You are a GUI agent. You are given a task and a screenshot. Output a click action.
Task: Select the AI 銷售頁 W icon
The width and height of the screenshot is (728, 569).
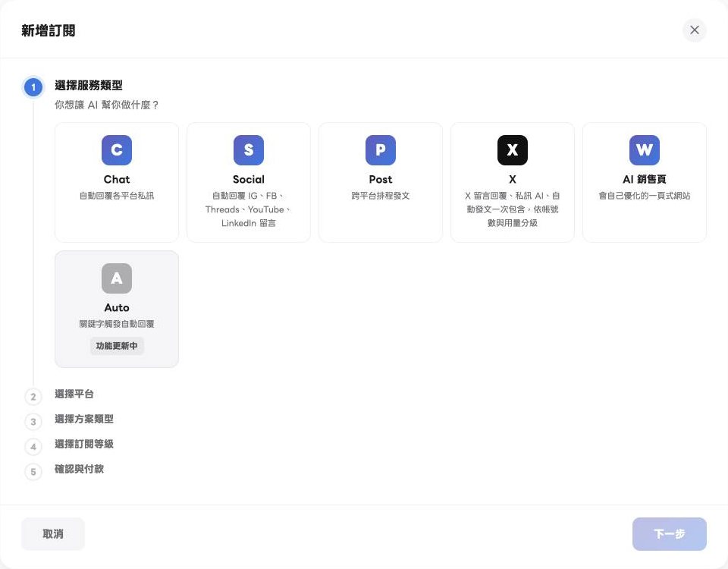(x=644, y=150)
